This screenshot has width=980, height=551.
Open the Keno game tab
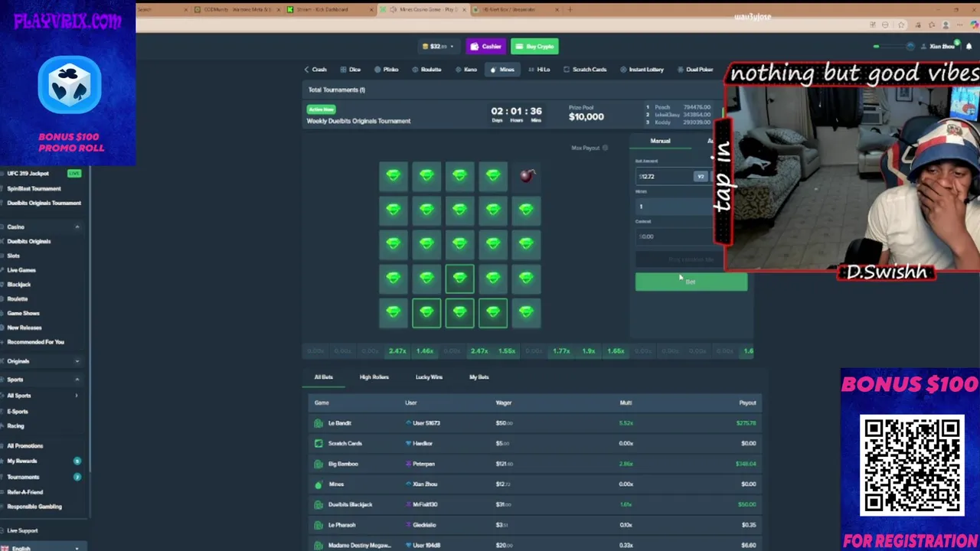[465, 70]
